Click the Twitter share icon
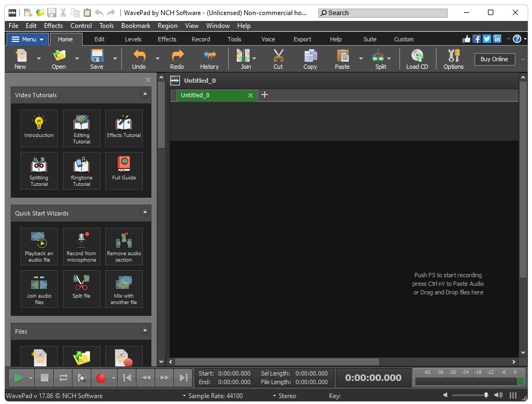 coord(487,39)
